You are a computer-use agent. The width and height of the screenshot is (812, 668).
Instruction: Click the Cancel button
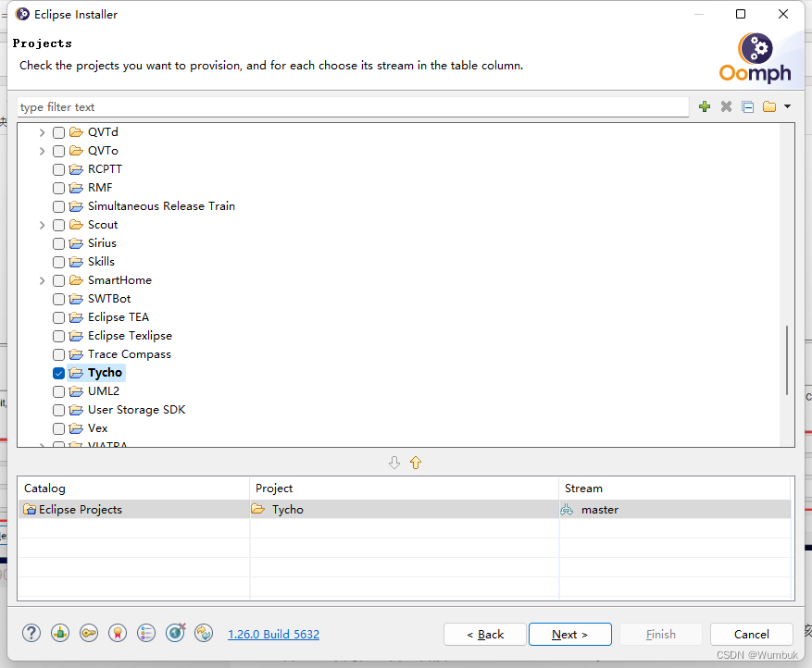click(x=752, y=635)
